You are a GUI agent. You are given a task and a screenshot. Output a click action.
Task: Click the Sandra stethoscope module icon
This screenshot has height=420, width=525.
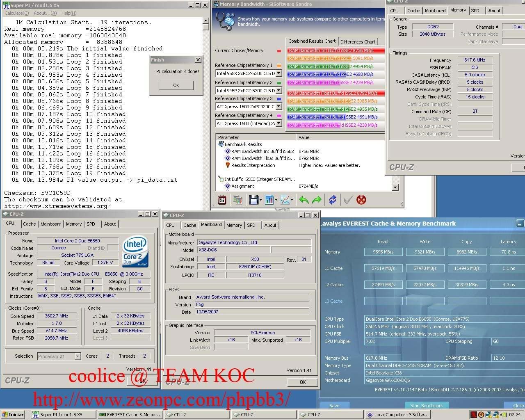click(225, 21)
